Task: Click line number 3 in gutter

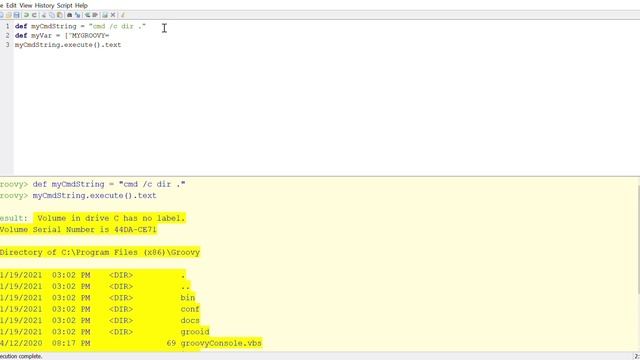Action: [x=7, y=45]
